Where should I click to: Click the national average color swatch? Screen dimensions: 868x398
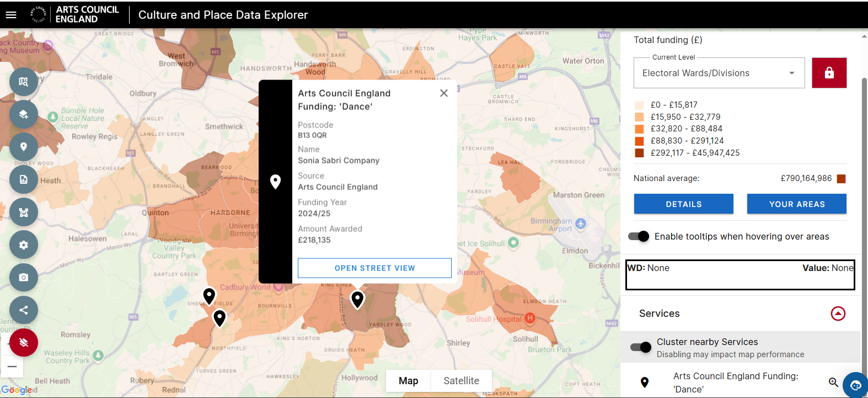pyautogui.click(x=841, y=178)
